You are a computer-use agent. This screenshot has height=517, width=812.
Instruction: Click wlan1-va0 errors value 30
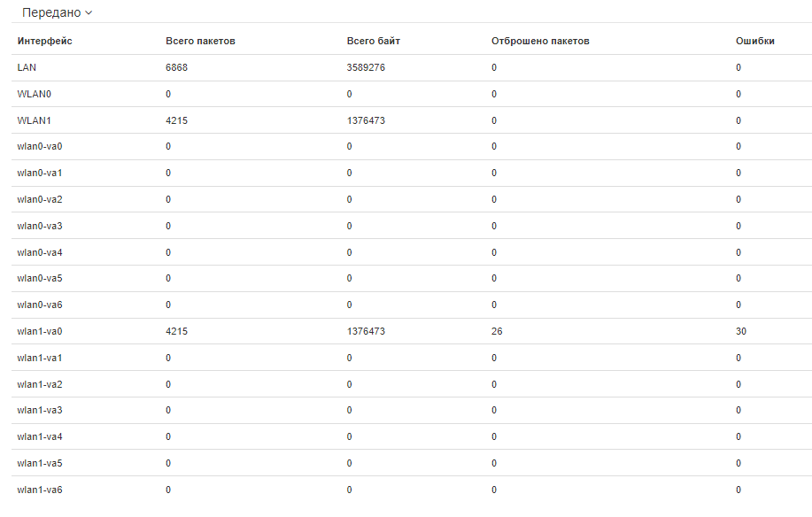741,331
